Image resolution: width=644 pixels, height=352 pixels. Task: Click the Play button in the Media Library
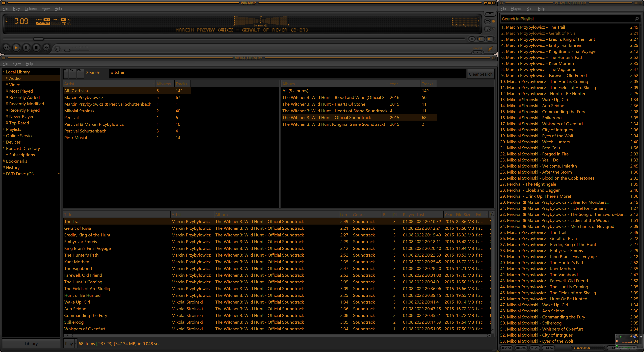click(x=69, y=343)
